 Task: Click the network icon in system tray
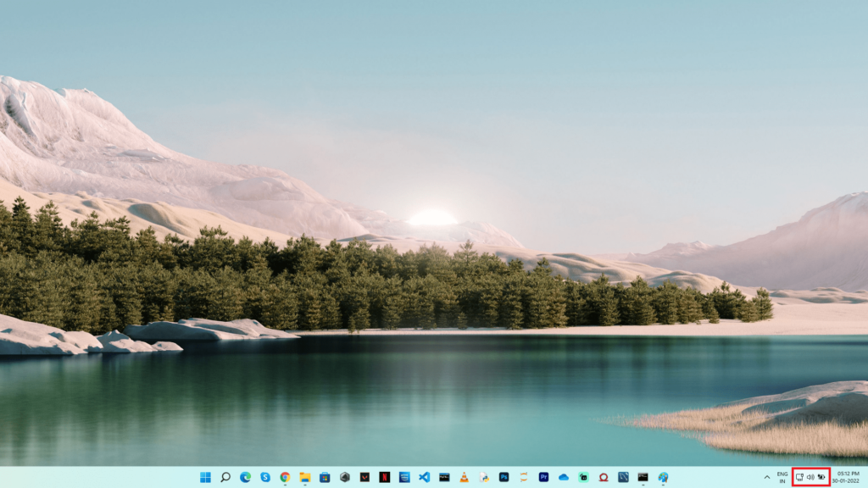(x=799, y=477)
